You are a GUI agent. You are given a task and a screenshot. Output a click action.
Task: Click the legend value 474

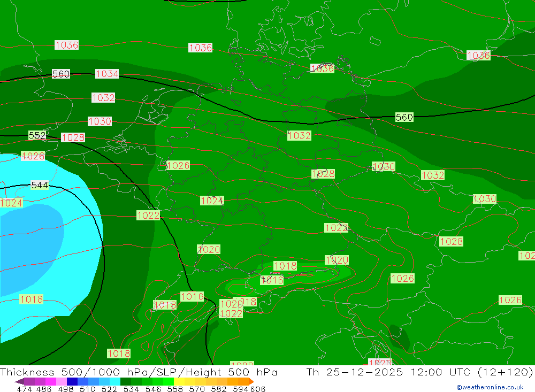(24, 389)
